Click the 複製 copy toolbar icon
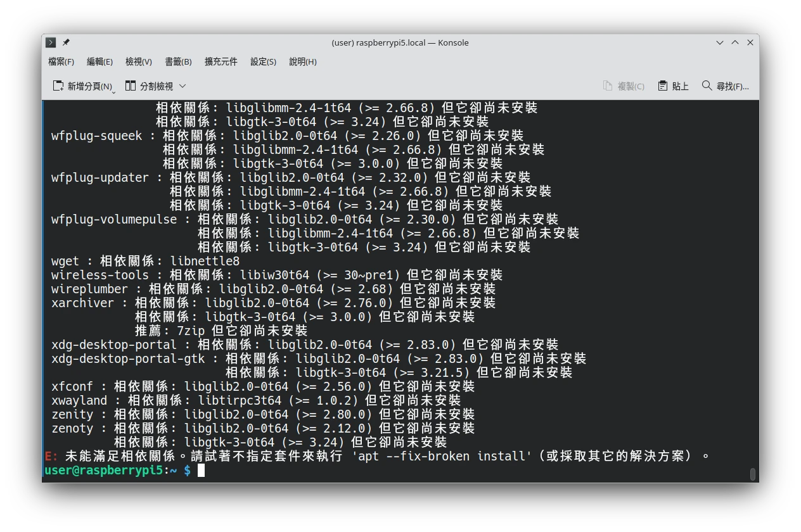801x532 pixels. (x=608, y=86)
